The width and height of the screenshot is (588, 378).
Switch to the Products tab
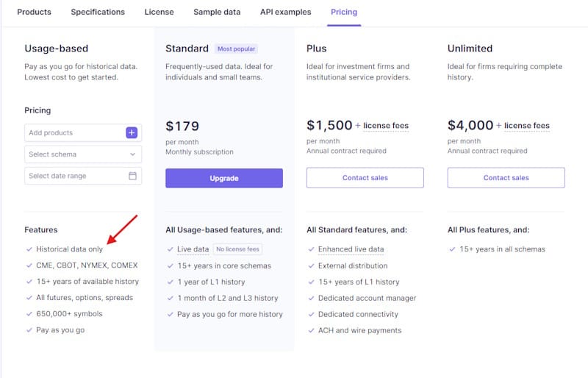coord(34,13)
